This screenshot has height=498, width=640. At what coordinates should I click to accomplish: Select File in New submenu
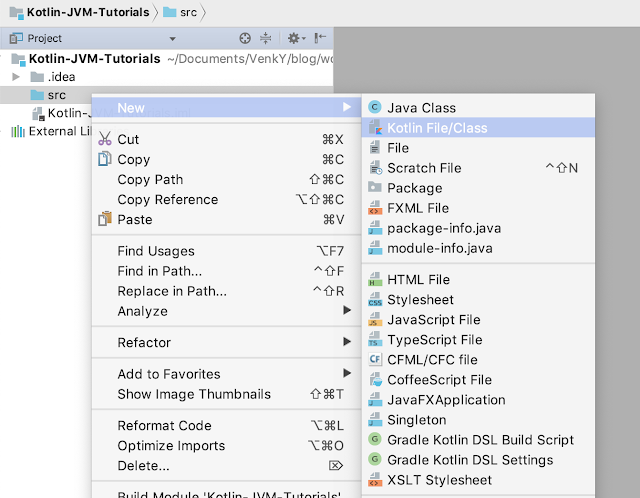tap(478, 147)
